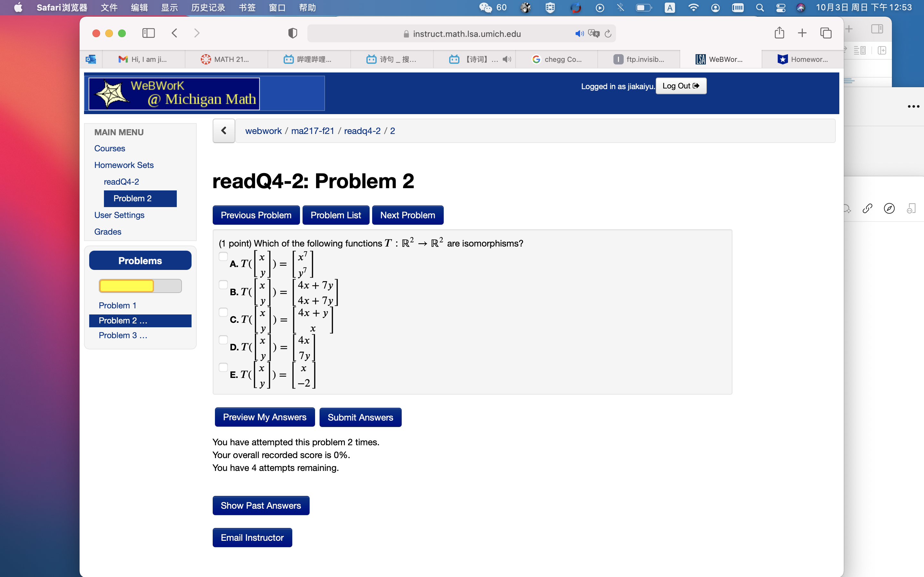This screenshot has height=577, width=924.
Task: Click the yellow progress bar under Problems
Action: [x=126, y=285]
